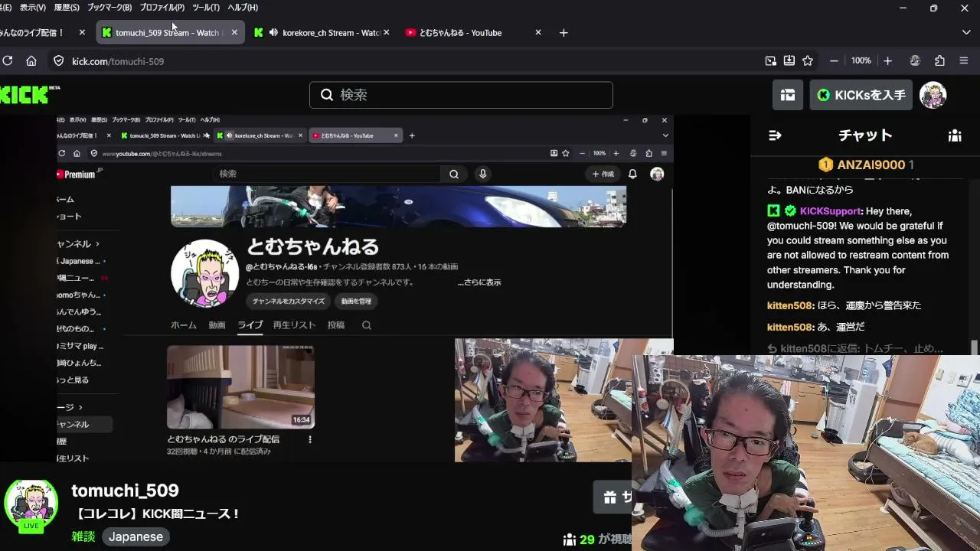The width and height of the screenshot is (980, 551).
Task: Open the ヘルプ(H) menu
Action: point(243,7)
